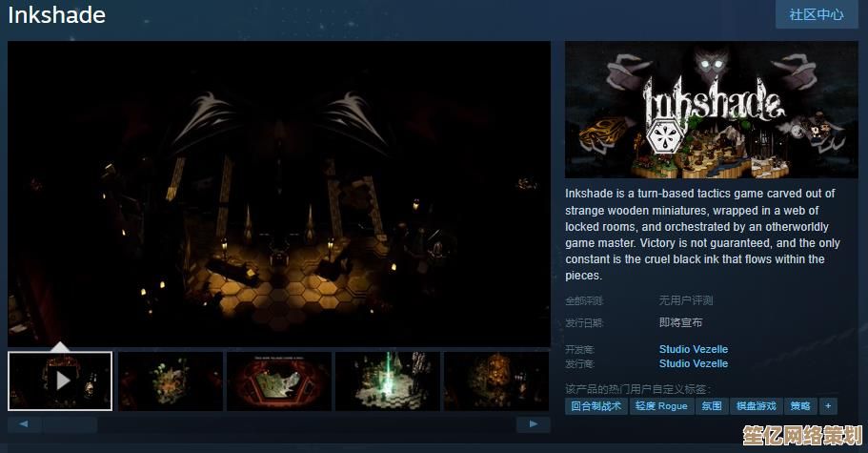Click the 轻度 Rogue tag

(661, 405)
